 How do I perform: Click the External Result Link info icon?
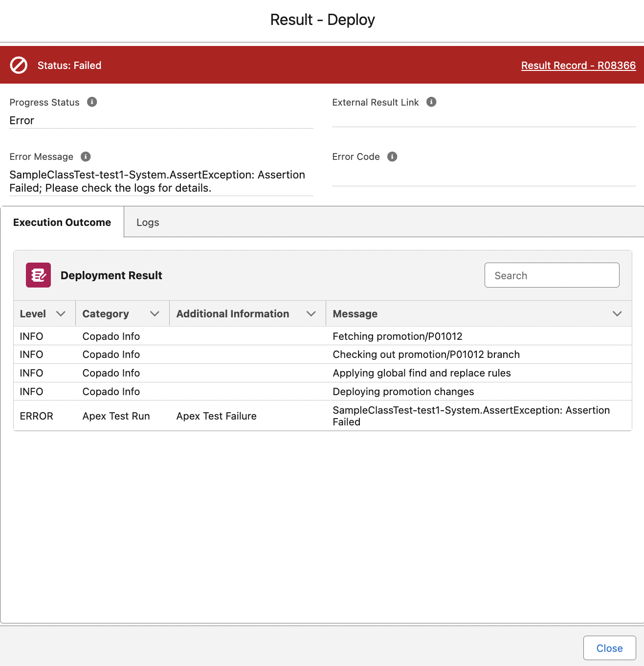[431, 102]
